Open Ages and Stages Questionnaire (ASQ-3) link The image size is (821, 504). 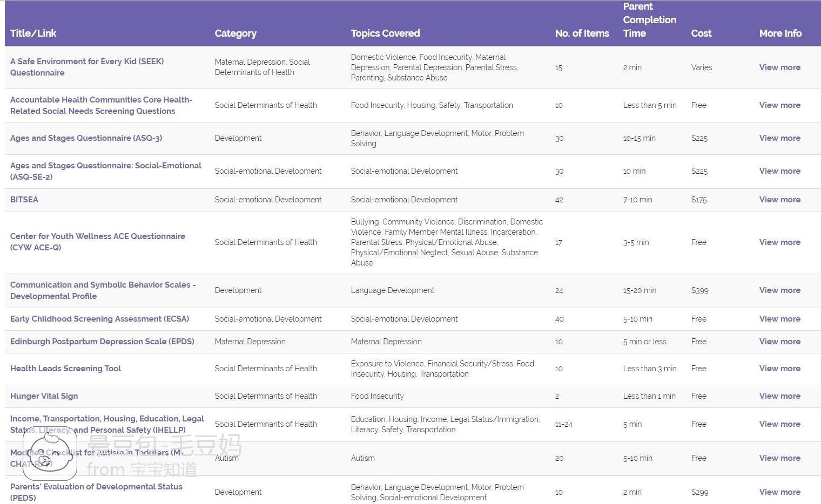pos(86,138)
